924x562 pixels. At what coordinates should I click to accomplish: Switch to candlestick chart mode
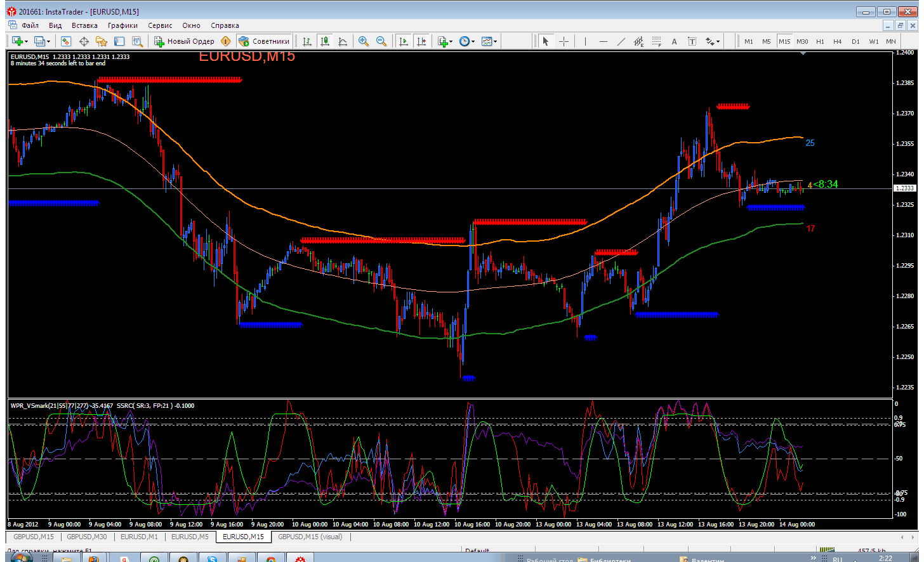click(325, 41)
